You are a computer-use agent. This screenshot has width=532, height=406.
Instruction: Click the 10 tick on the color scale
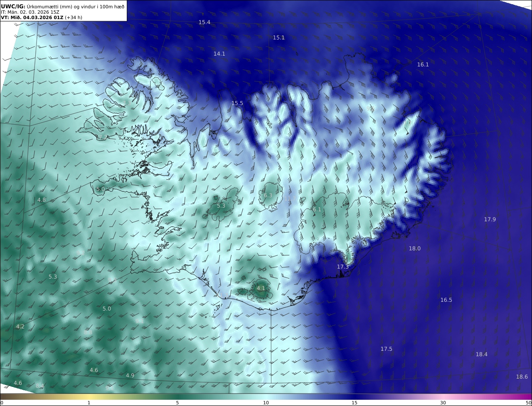(x=266, y=403)
